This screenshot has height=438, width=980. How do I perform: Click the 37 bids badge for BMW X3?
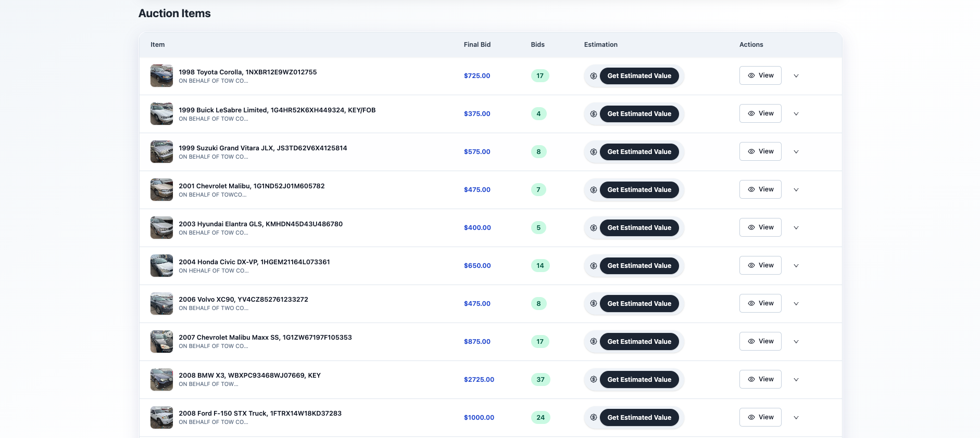tap(541, 380)
